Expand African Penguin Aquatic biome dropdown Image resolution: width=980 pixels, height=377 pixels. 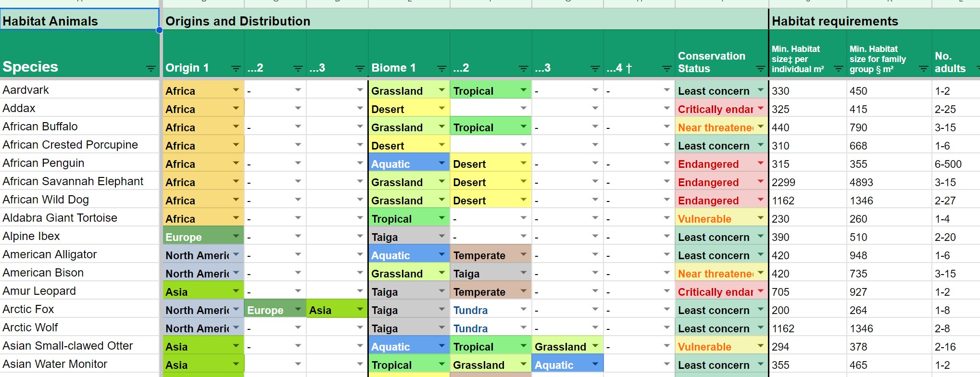(x=442, y=163)
